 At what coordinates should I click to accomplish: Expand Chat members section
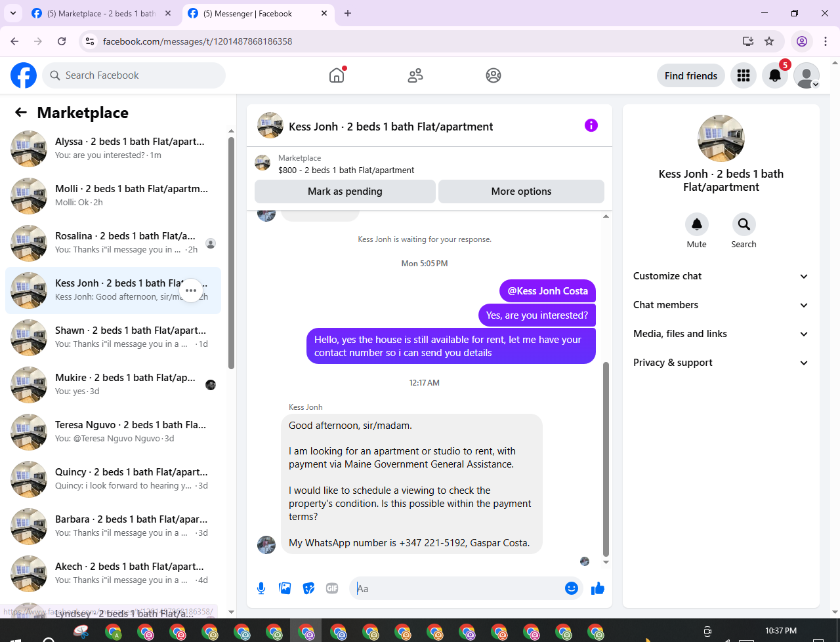coord(721,305)
